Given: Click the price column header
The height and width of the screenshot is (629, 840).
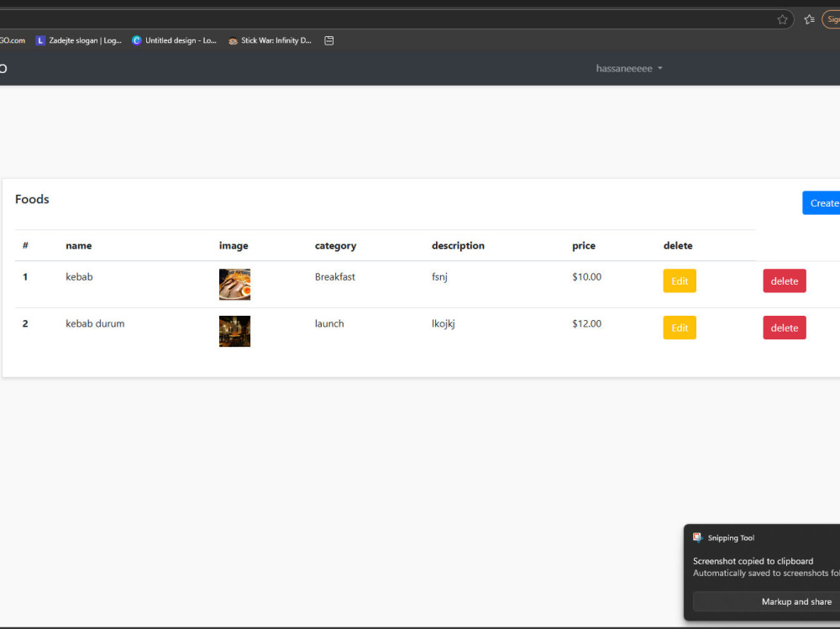Looking at the screenshot, I should coord(584,245).
